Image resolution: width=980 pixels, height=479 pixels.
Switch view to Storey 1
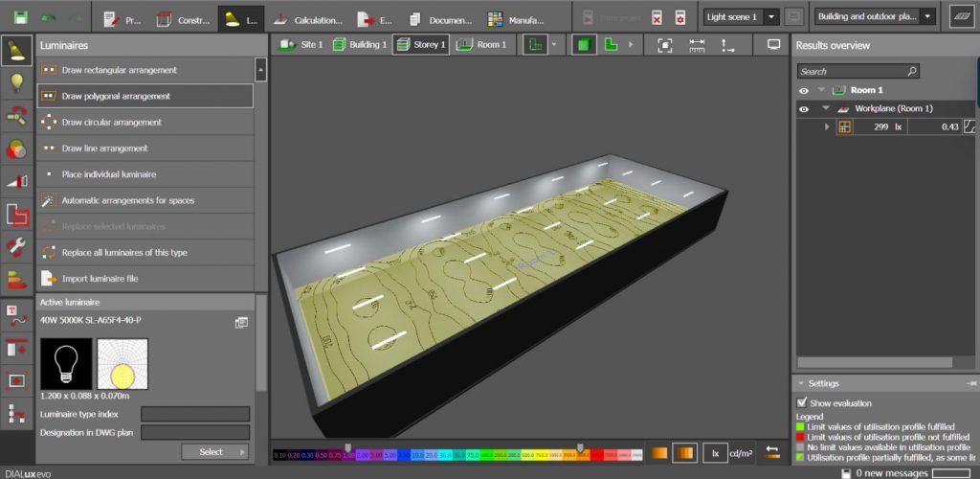421,44
